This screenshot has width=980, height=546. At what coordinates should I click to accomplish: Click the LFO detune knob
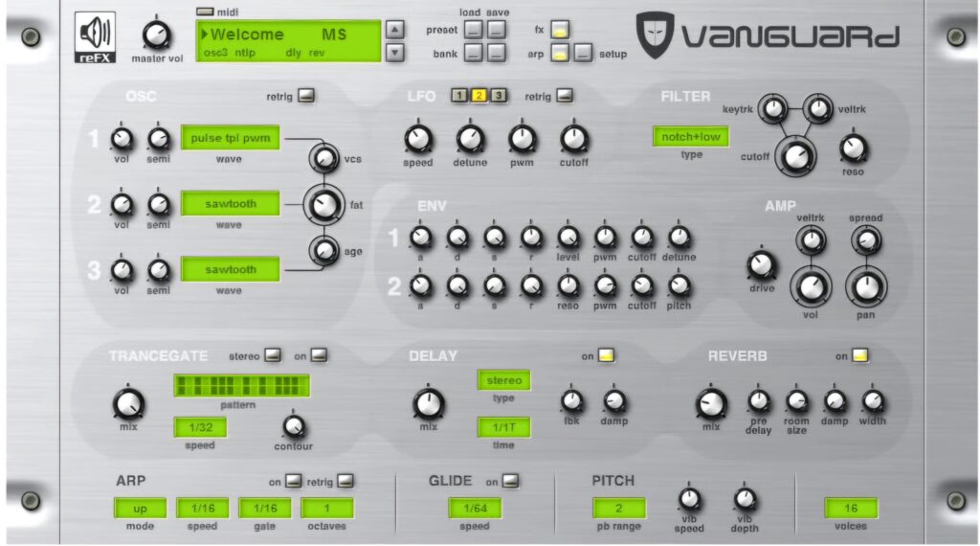[x=470, y=139]
